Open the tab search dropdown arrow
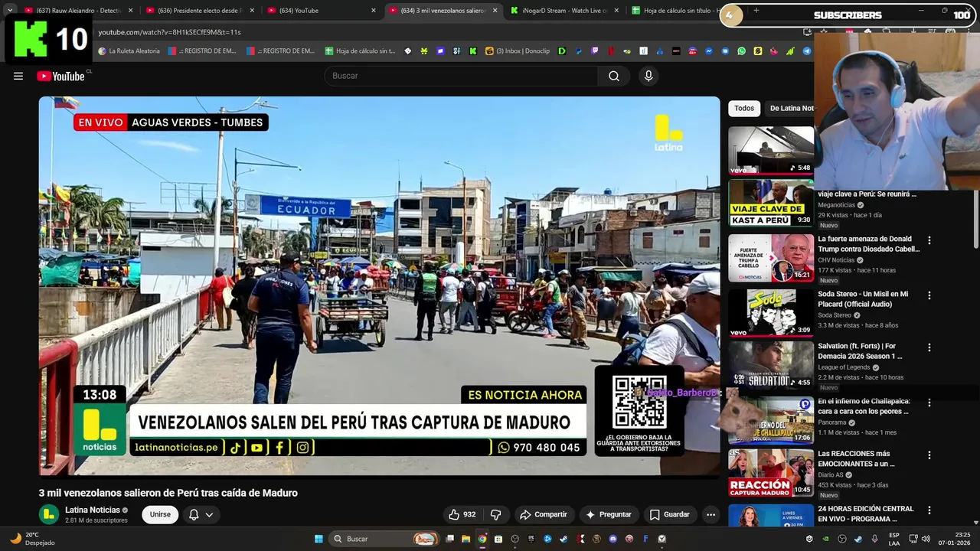This screenshot has width=980, height=551. click(x=9, y=11)
